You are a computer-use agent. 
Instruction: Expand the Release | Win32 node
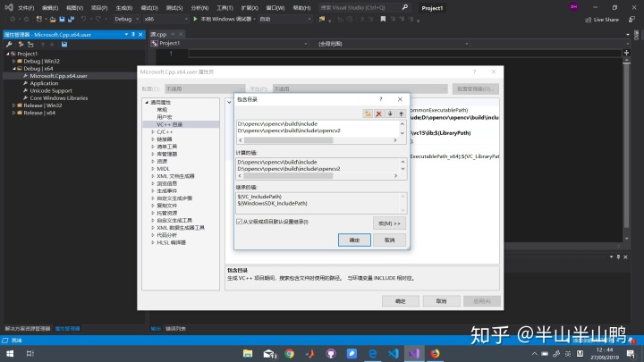[14, 105]
